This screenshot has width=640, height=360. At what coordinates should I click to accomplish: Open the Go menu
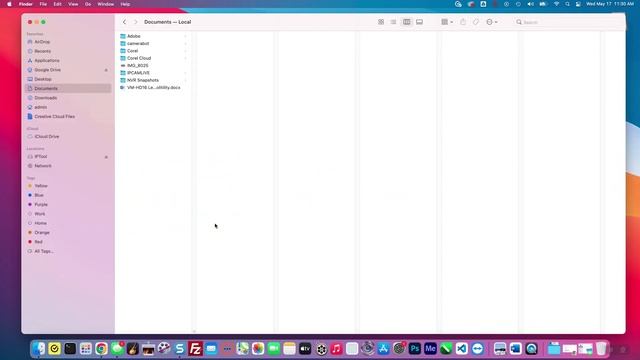pos(88,4)
